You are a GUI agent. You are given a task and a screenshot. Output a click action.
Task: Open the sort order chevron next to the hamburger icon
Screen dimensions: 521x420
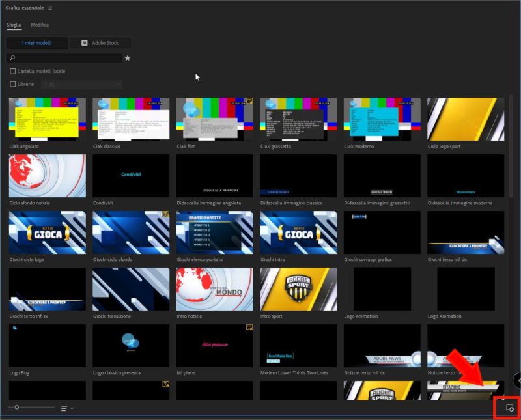72,408
